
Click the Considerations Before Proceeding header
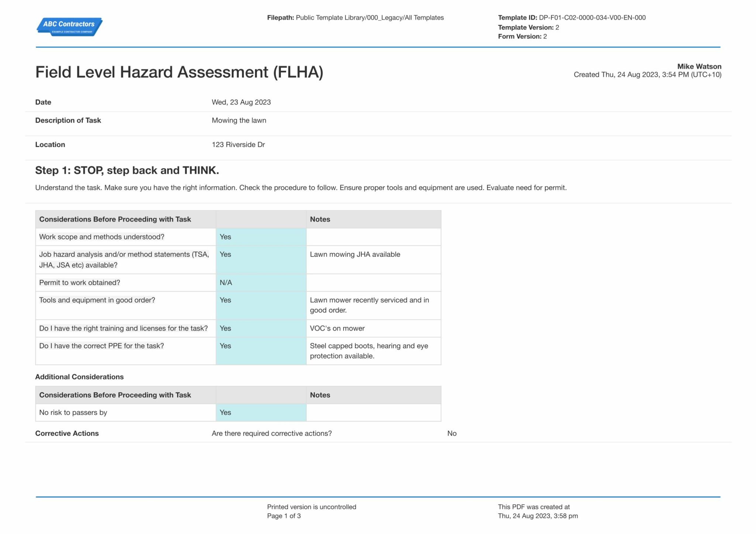click(115, 219)
